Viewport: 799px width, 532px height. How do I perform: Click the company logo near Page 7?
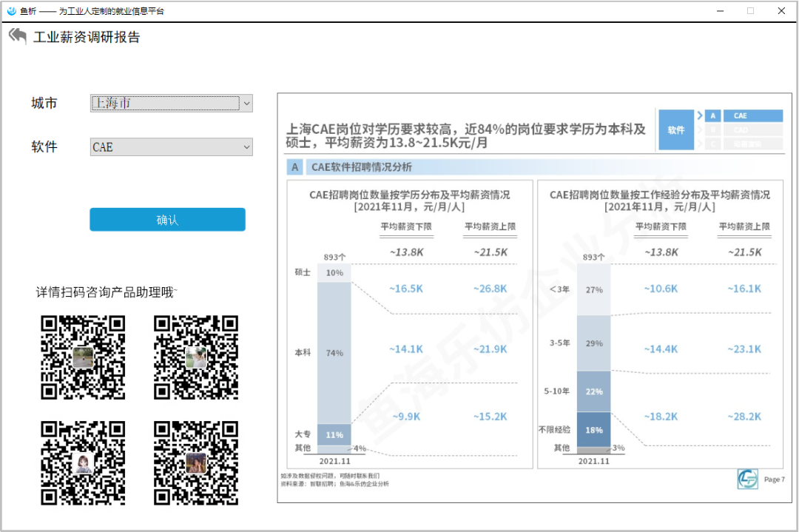pyautogui.click(x=747, y=479)
